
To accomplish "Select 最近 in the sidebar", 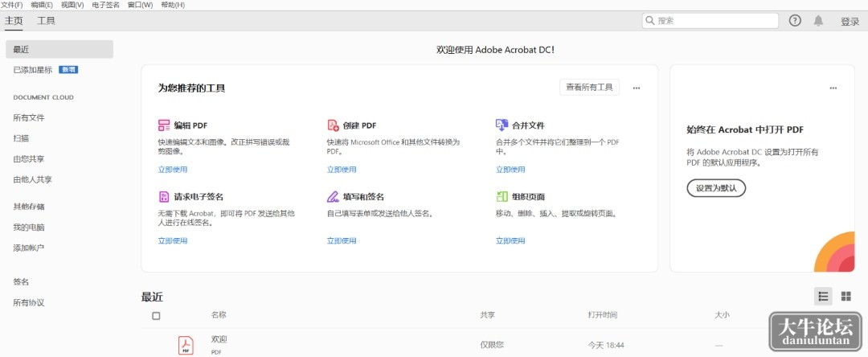I will click(59, 49).
